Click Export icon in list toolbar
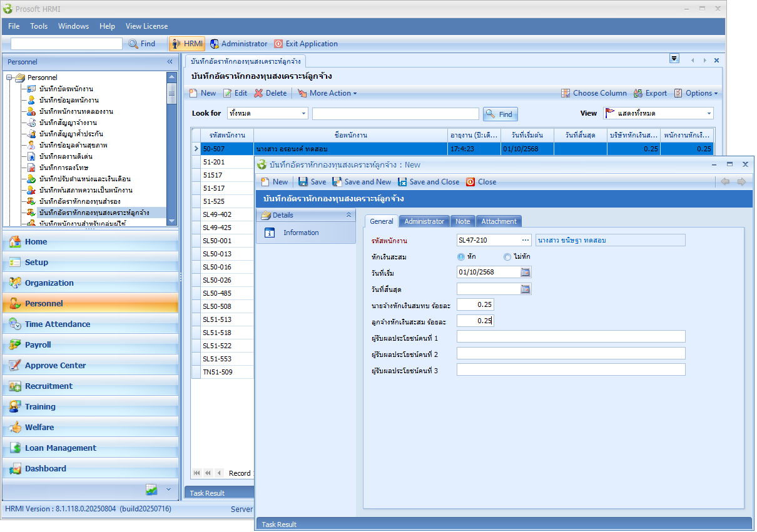The image size is (757, 532). pyautogui.click(x=638, y=93)
